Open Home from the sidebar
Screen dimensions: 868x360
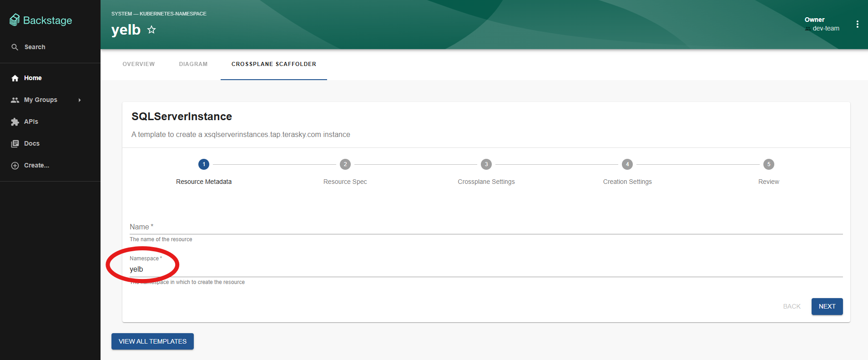tap(50, 78)
